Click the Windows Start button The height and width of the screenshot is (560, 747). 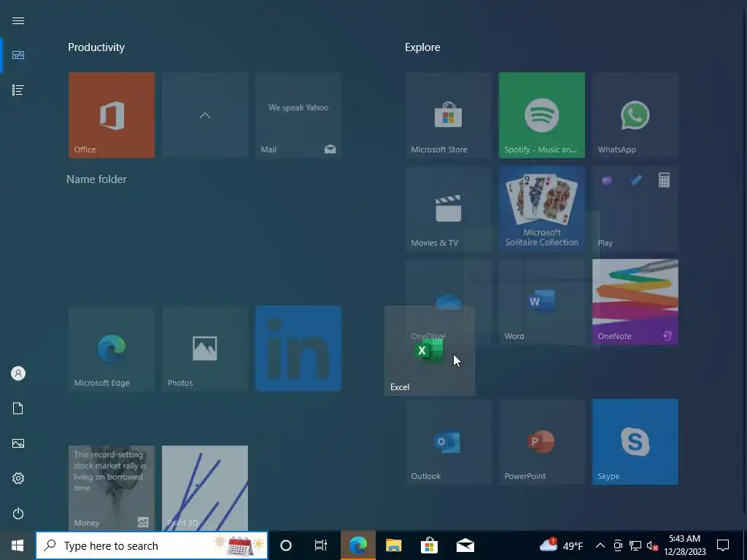(x=18, y=545)
